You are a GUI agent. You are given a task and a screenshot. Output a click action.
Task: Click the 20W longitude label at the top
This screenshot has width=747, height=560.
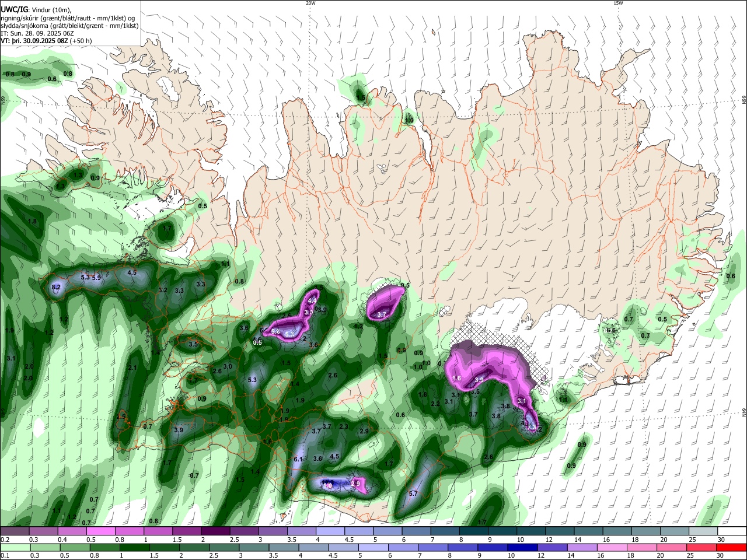click(x=310, y=3)
